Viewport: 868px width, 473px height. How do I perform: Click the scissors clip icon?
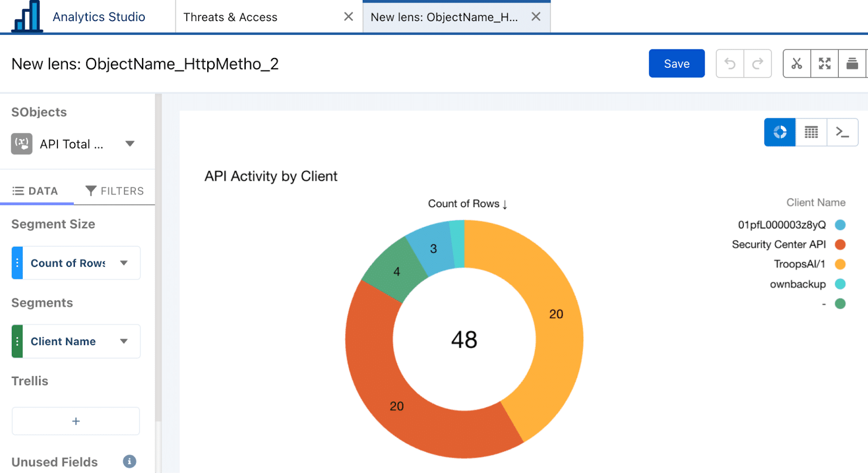(796, 64)
